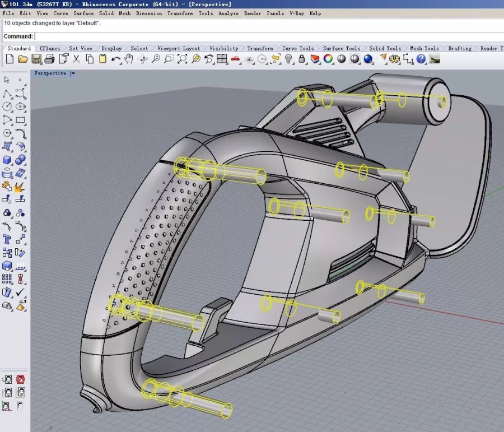504x432 pixels.
Task: Open the Perspective viewport dropdown arrow
Action: click(x=73, y=73)
